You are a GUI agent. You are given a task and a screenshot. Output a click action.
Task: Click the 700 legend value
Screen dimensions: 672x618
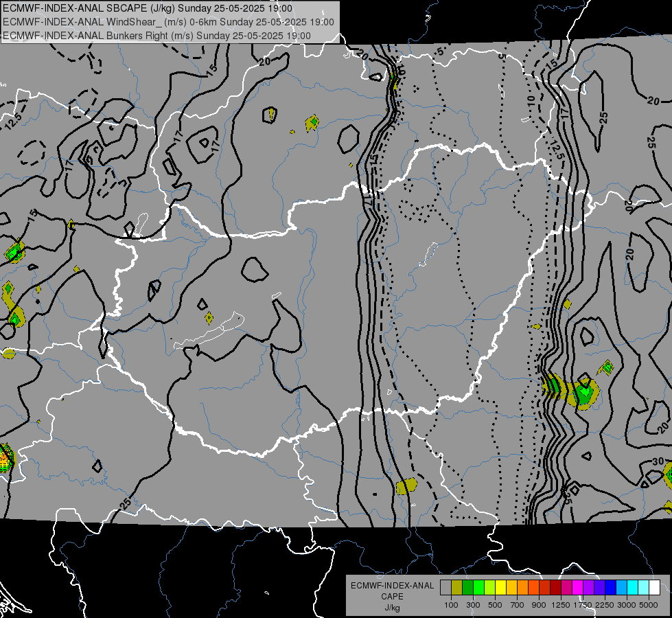tap(518, 605)
